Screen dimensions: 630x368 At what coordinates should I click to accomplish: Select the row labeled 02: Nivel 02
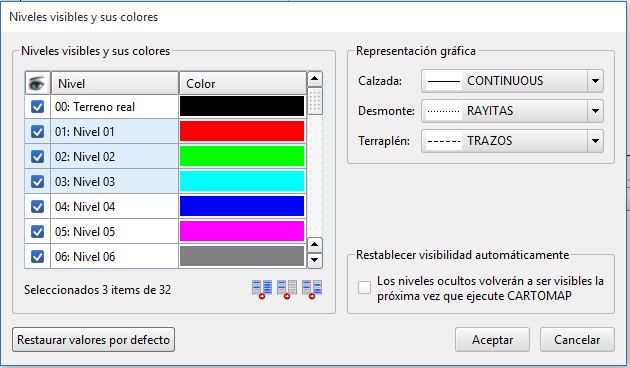tap(115, 157)
